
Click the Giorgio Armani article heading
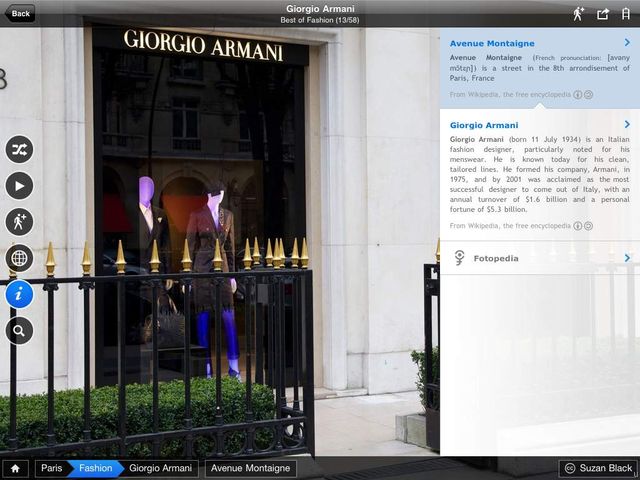pyautogui.click(x=484, y=125)
